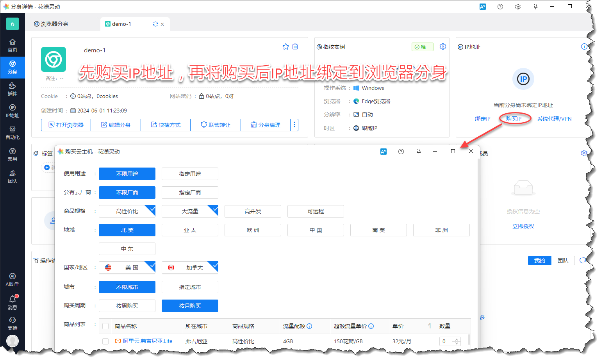Favorite demo-1 with the star icon
Screen dimensions: 603x364
coord(285,46)
